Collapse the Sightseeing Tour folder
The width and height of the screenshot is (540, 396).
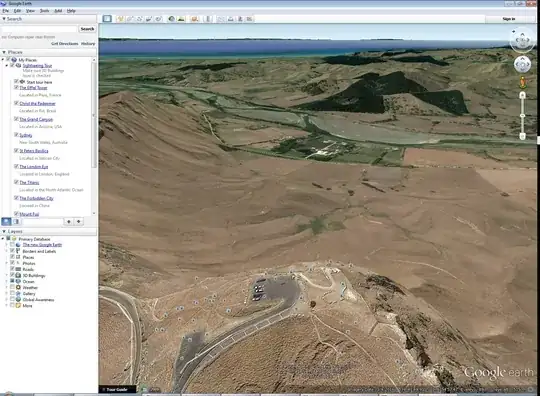[7, 65]
